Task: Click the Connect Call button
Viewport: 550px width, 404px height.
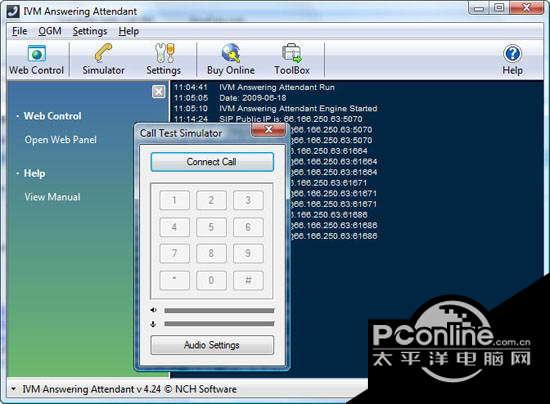Action: pyautogui.click(x=212, y=162)
